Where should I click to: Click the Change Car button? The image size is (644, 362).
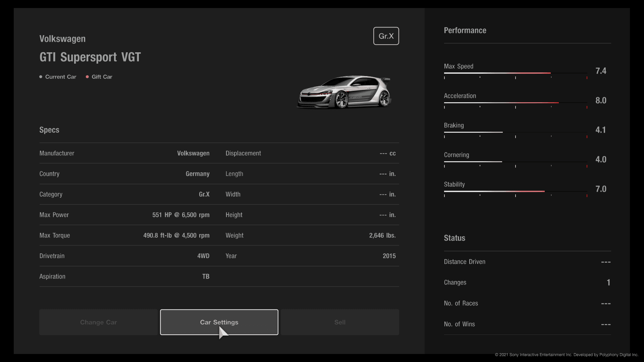(x=98, y=322)
